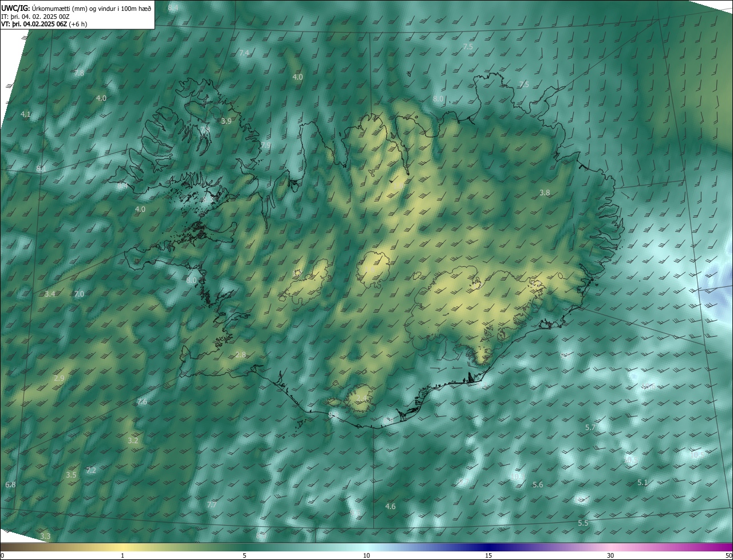
Task: Click the value label '7.0' on the map
Action: [x=79, y=294]
